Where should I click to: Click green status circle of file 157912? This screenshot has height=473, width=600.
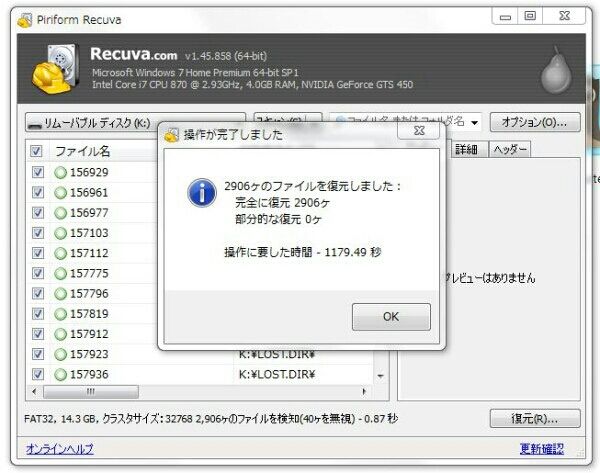60,334
